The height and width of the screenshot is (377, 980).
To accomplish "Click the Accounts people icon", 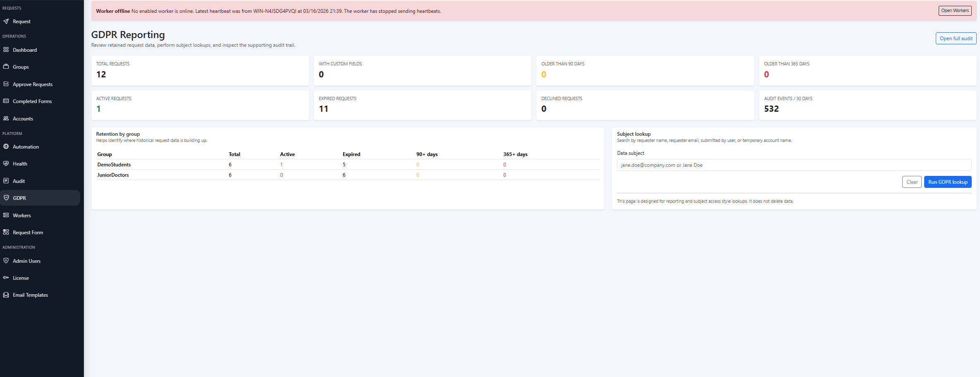I will coord(6,118).
